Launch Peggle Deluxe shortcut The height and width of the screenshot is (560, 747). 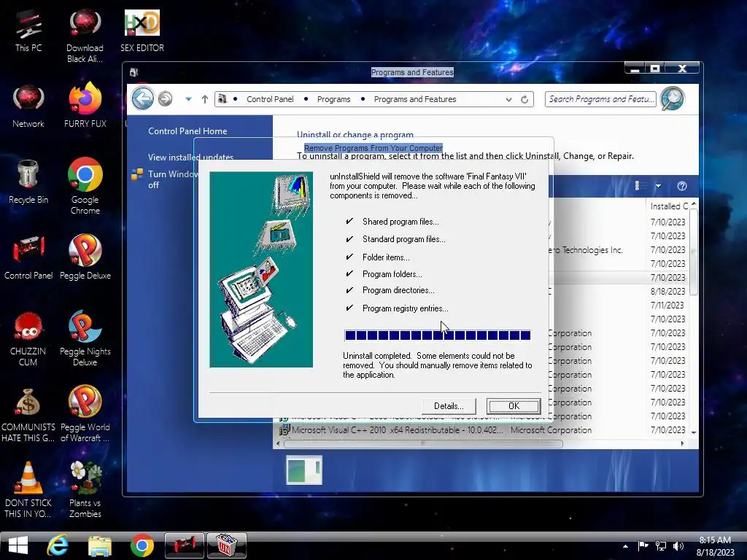click(x=85, y=257)
